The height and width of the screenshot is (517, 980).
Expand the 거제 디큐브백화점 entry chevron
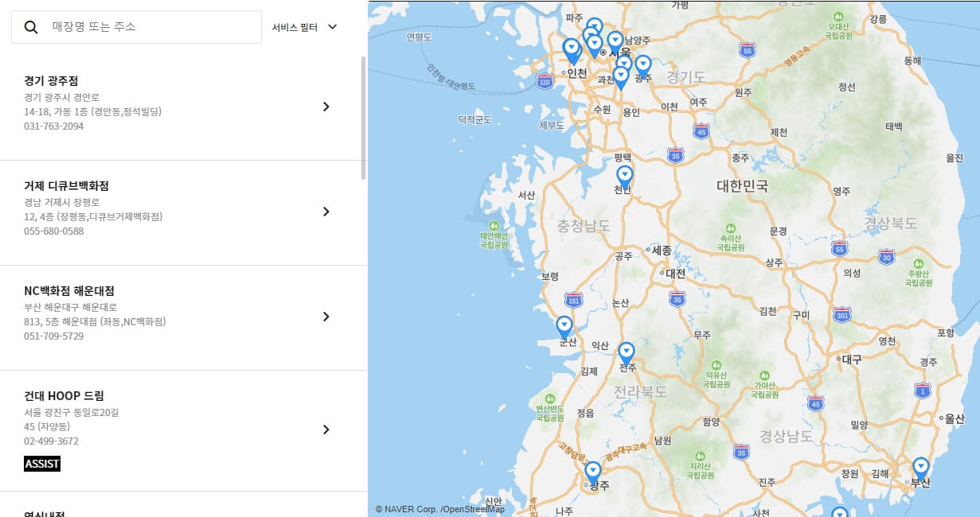[x=326, y=212]
